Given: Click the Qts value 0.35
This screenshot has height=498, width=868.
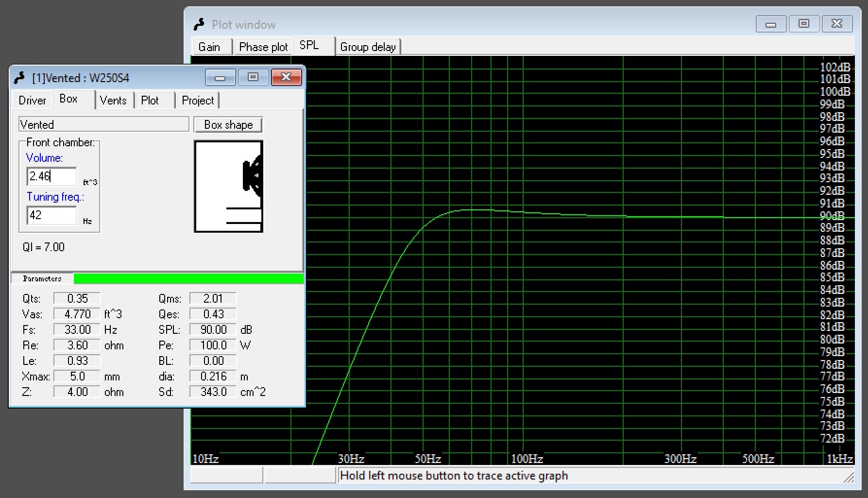Looking at the screenshot, I should pos(77,298).
